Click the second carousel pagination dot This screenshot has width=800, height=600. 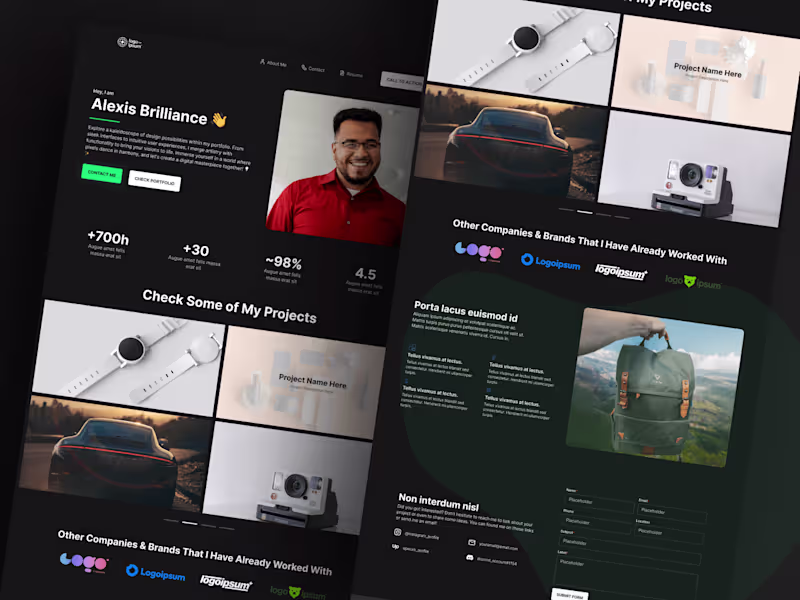(x=584, y=211)
